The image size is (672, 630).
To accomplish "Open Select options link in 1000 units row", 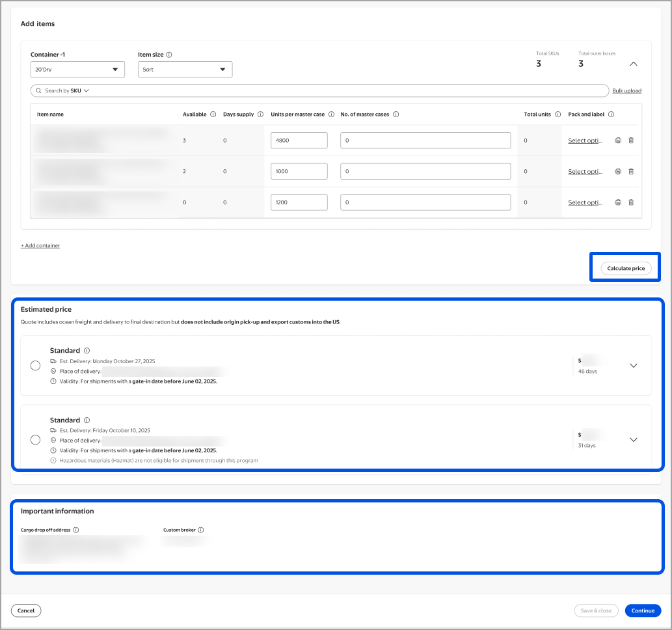I will tap(585, 172).
